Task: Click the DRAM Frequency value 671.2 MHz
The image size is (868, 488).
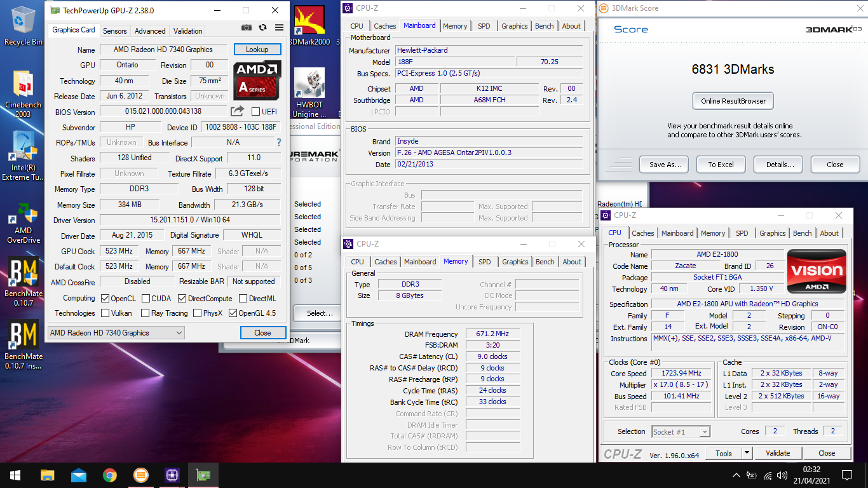Action: point(492,334)
